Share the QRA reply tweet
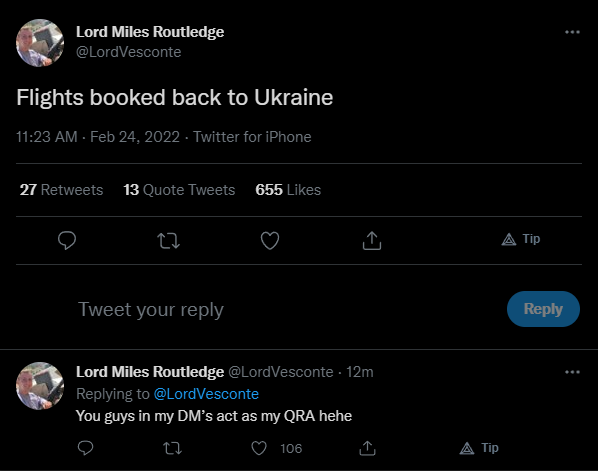This screenshot has height=471, width=598. (367, 448)
